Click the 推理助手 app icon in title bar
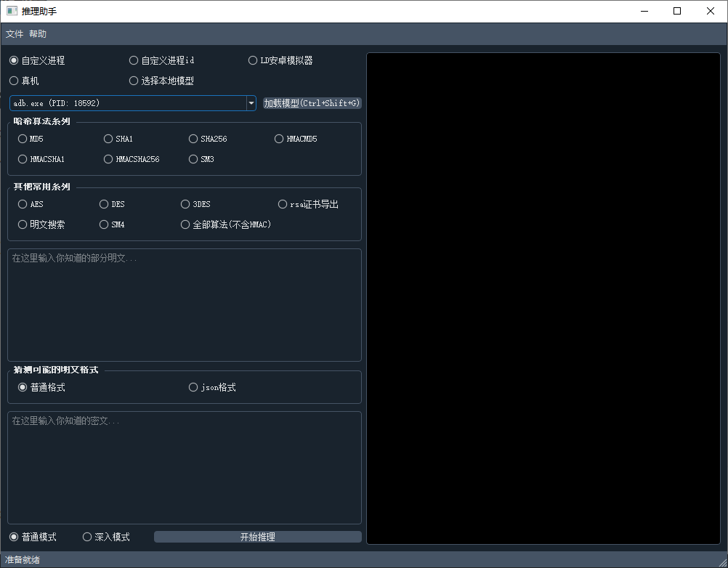 pos(12,11)
